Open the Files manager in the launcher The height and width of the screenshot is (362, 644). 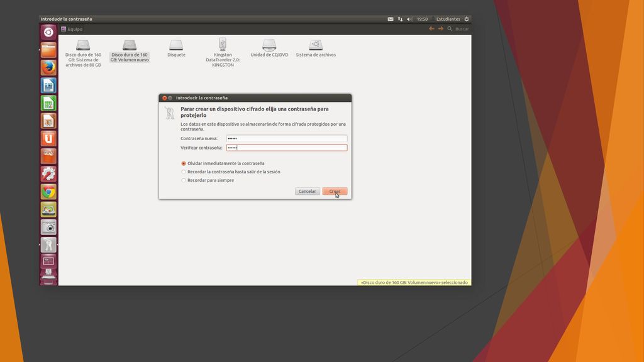(x=48, y=50)
